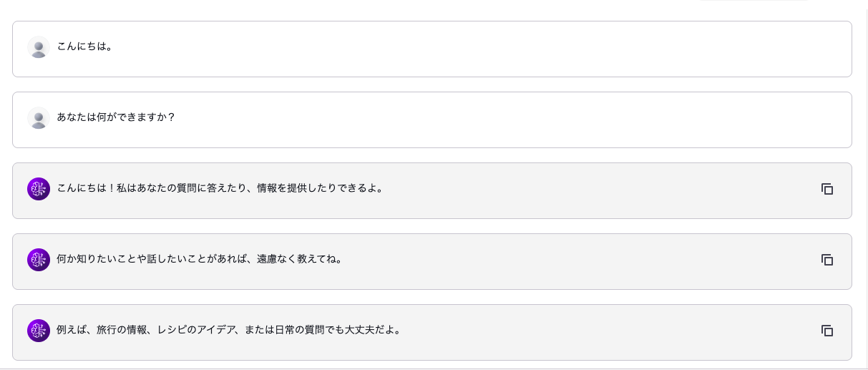Image resolution: width=868 pixels, height=370 pixels.
Task: Click the user avatar beside "こんにちは。"
Action: 39,47
